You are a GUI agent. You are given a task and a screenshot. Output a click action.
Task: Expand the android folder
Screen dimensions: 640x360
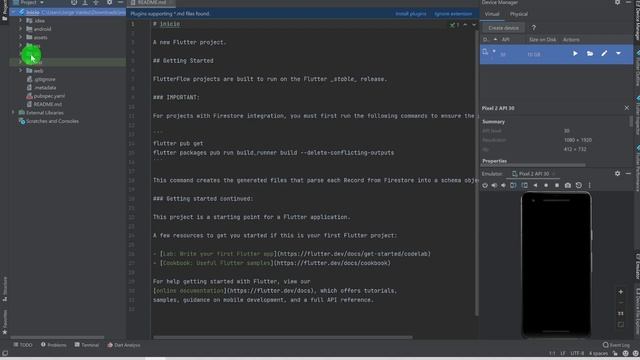pos(20,29)
